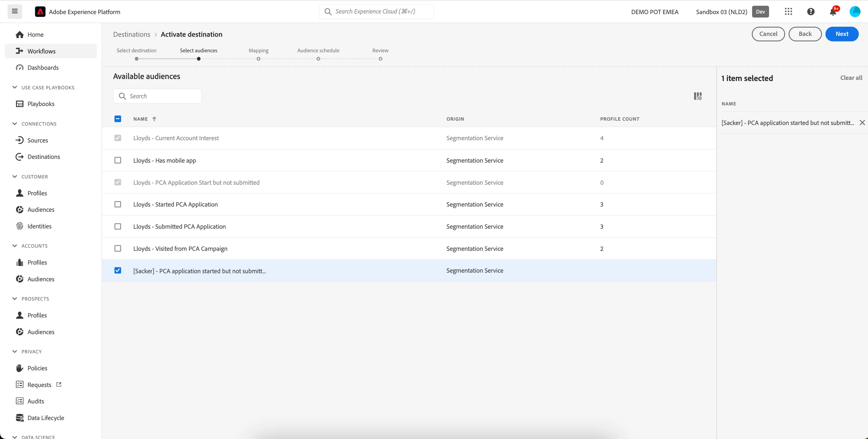868x439 pixels.
Task: Open Audits in sidebar
Action: pos(30,401)
